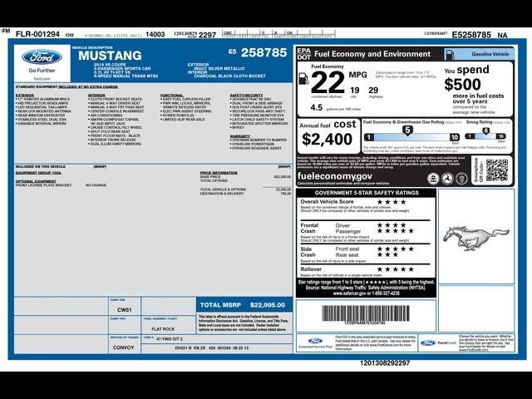Click the 4.5 gallons per 100 miles value
Image resolution: width=532 pixels, height=399 pixels.
pyautogui.click(x=316, y=107)
